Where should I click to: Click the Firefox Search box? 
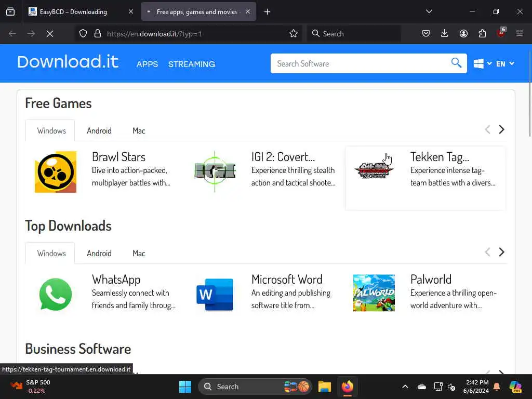tap(354, 34)
